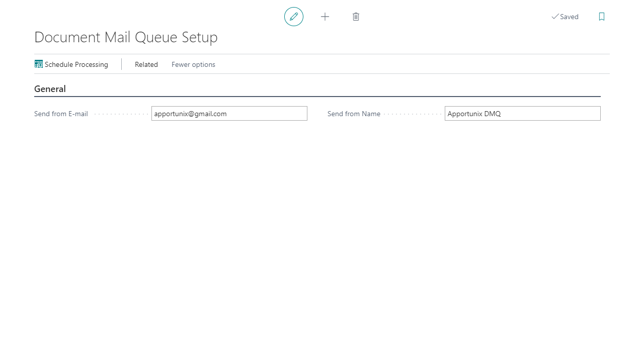
Task: Focus the Send from Name field
Action: point(522,114)
